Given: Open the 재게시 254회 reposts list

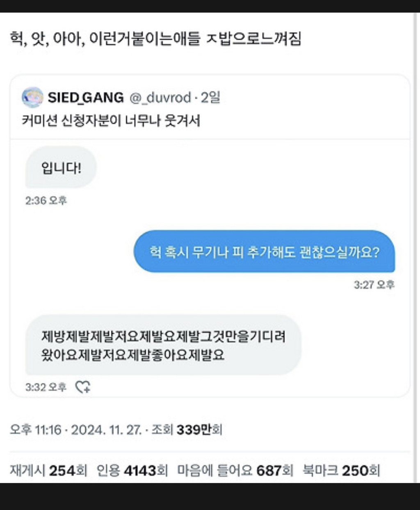Looking at the screenshot, I should click(x=49, y=470).
